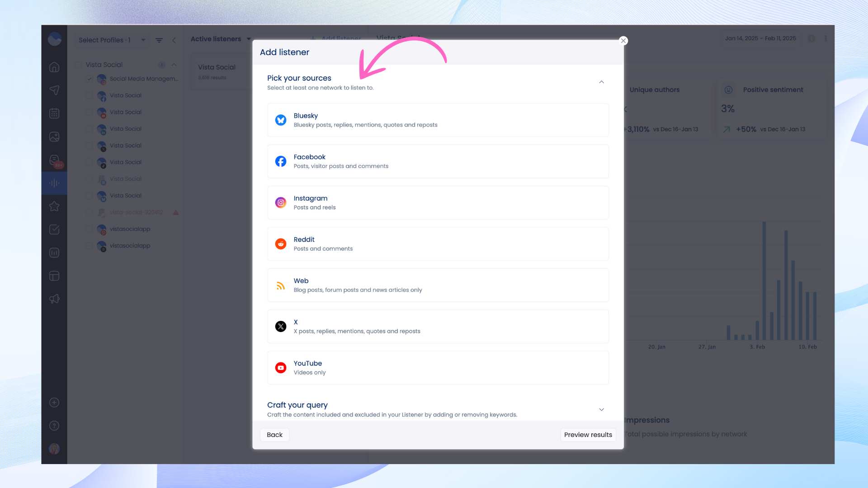Click the Back button
868x488 pixels.
tap(274, 435)
